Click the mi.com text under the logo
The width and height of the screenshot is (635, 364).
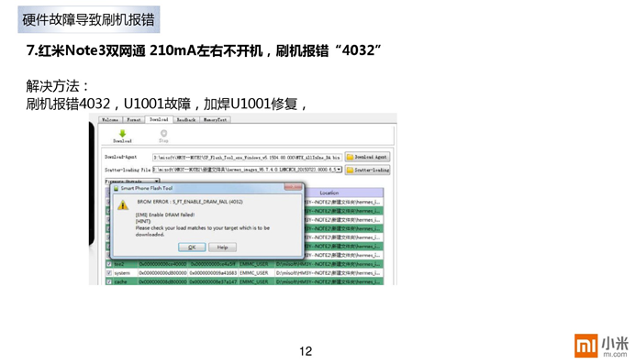point(615,354)
